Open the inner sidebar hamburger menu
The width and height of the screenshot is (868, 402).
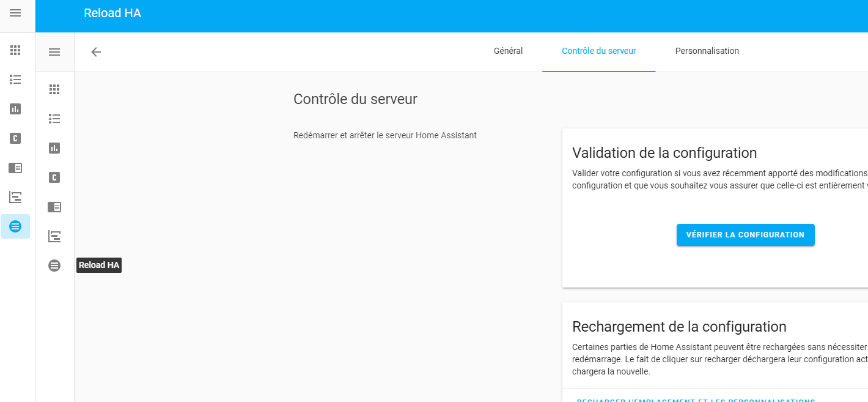point(54,51)
